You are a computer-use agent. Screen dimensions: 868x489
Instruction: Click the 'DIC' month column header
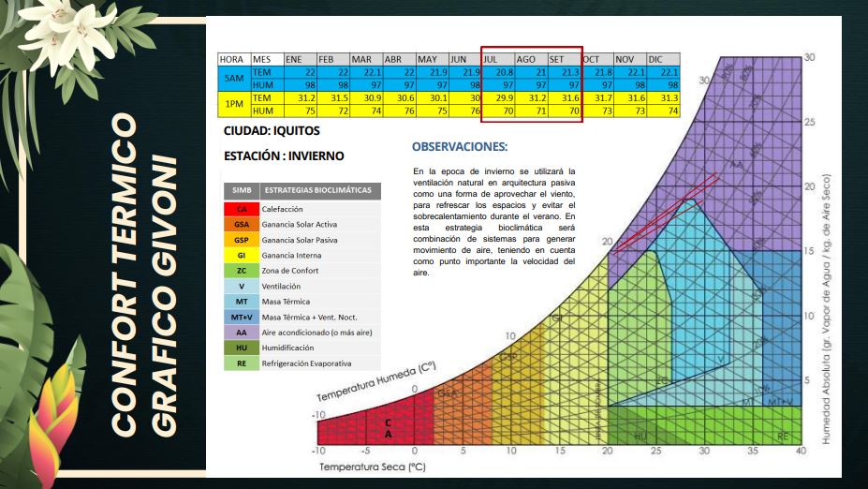point(663,59)
